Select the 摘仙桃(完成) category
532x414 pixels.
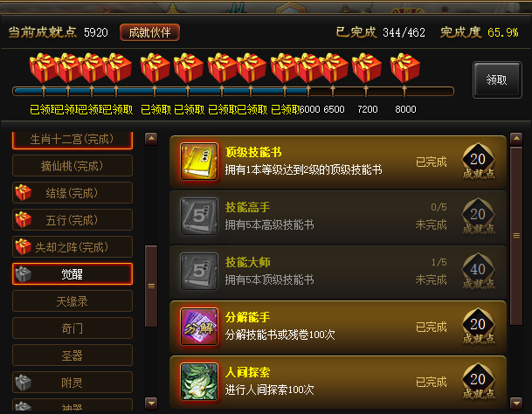pos(73,166)
